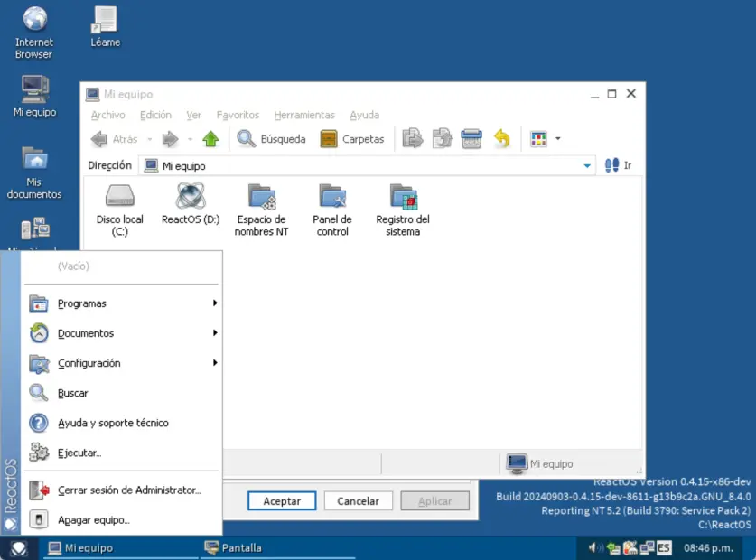Click the Views grid icon
Image resolution: width=756 pixels, height=560 pixels.
click(538, 139)
